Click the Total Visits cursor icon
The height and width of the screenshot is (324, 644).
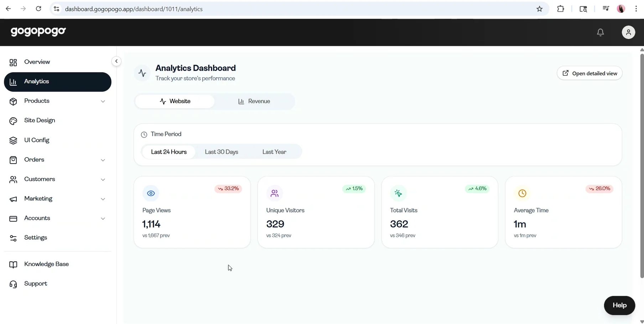[398, 193]
